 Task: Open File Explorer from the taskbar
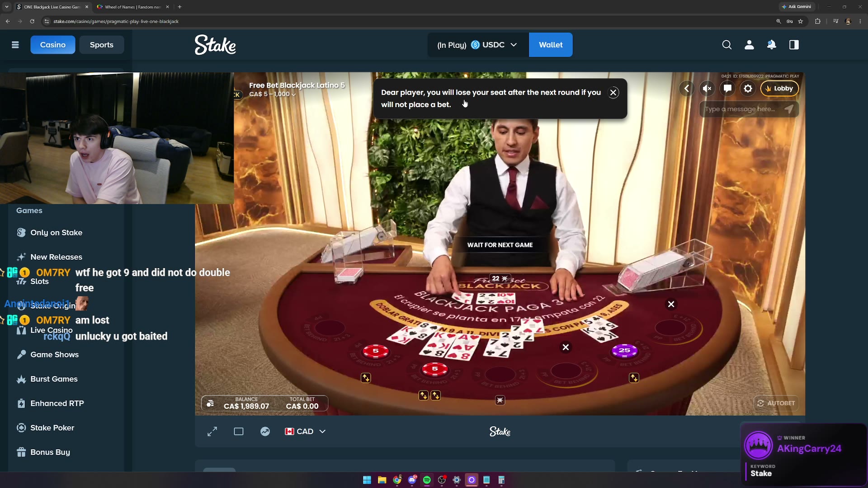382,480
